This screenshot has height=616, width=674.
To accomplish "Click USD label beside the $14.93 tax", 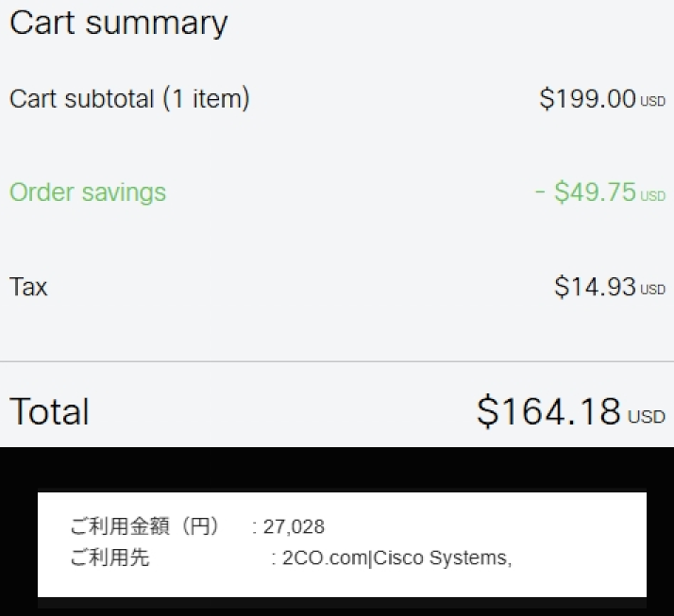I will pos(653,290).
